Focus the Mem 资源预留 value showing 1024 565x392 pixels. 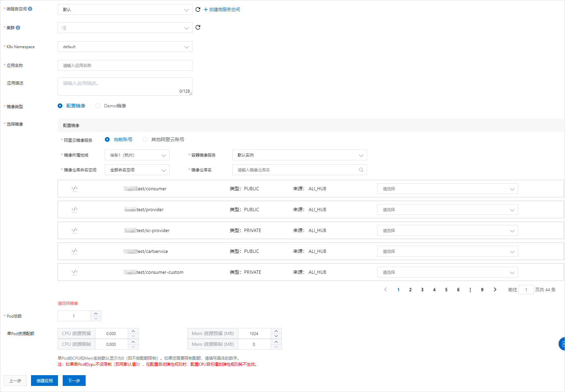pyautogui.click(x=255, y=333)
